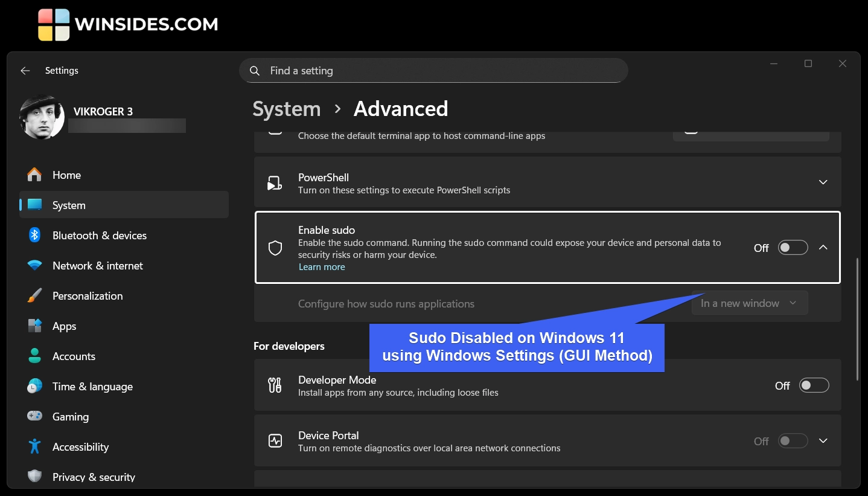Click the Time & language globe icon
This screenshot has height=496, width=868.
34,386
